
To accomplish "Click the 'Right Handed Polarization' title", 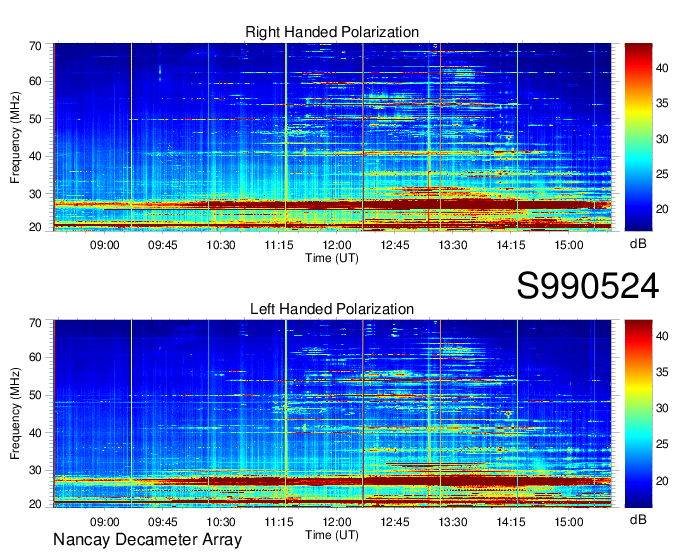I will click(x=332, y=32).
